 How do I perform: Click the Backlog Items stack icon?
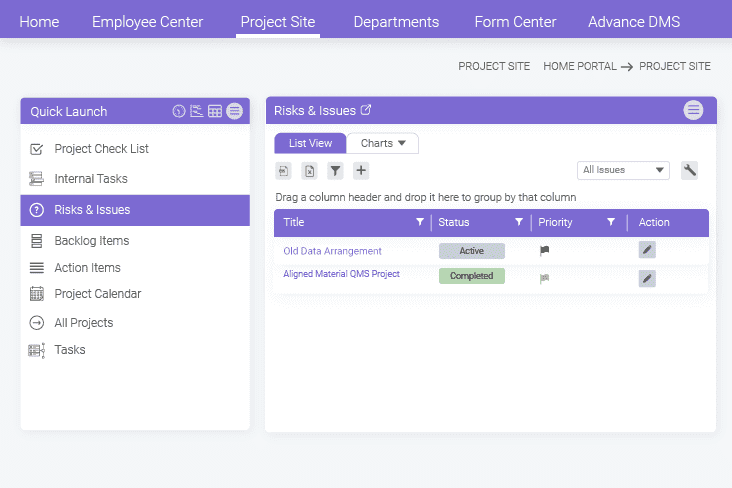tap(36, 241)
